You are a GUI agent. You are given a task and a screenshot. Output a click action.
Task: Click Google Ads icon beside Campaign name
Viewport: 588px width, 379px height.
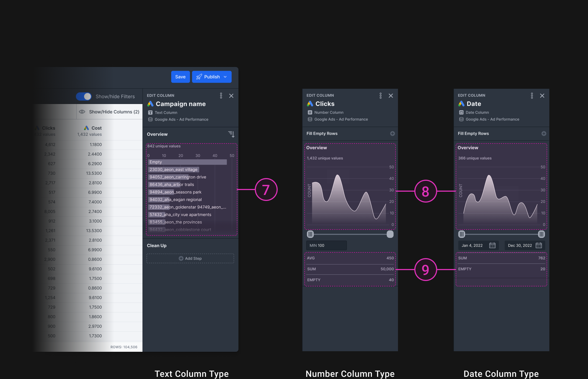pyautogui.click(x=150, y=104)
